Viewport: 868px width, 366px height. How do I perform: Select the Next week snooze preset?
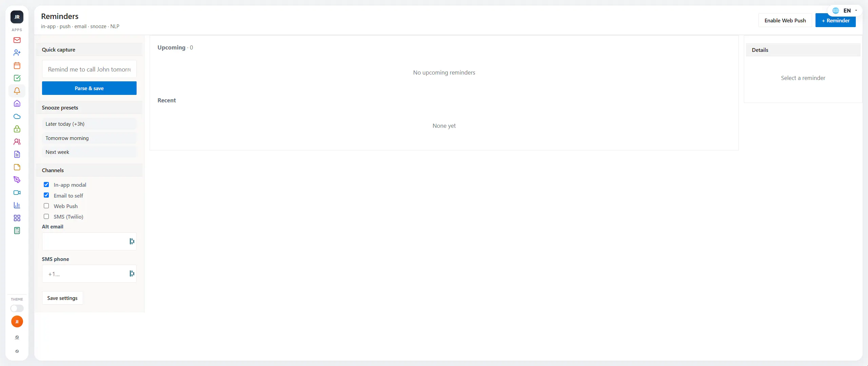pos(89,152)
